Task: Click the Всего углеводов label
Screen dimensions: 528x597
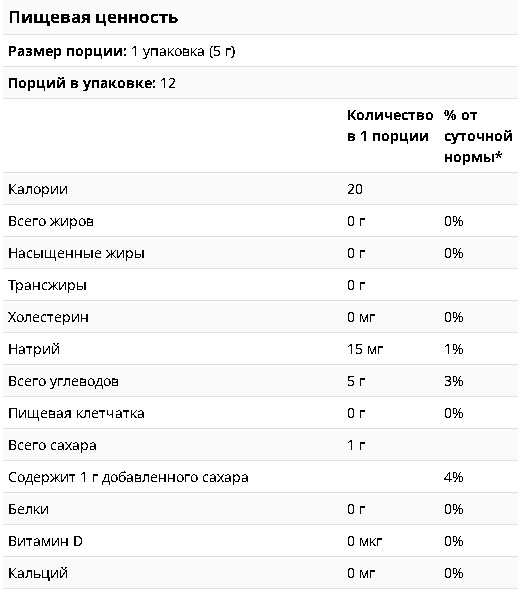Action: tap(64, 381)
